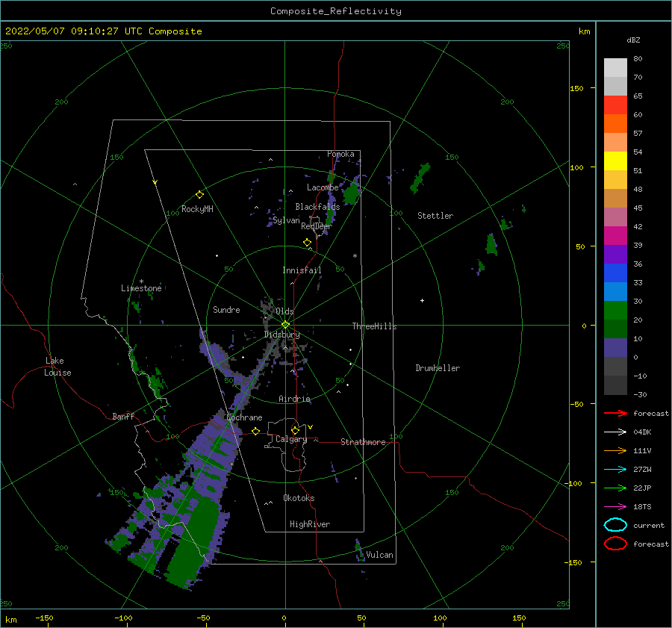Click the red forecast arrow legend icon
The width and height of the screenshot is (672, 628).
coord(615,413)
